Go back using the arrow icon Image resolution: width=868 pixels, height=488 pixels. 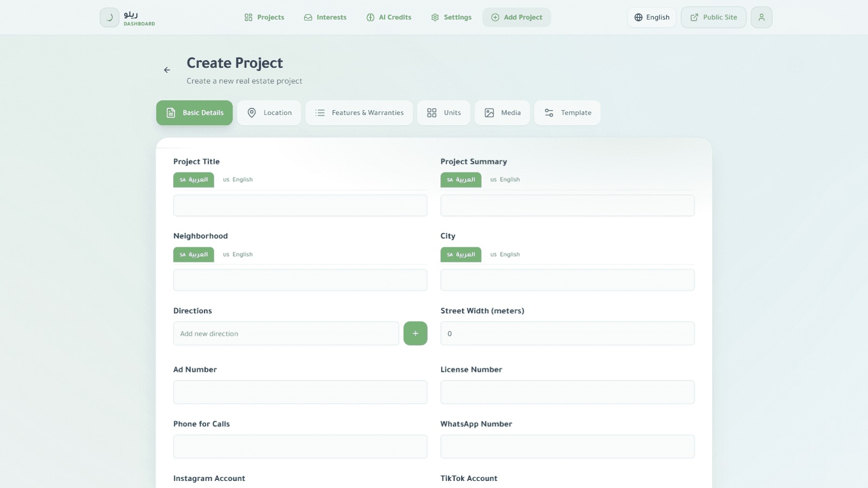pyautogui.click(x=167, y=70)
